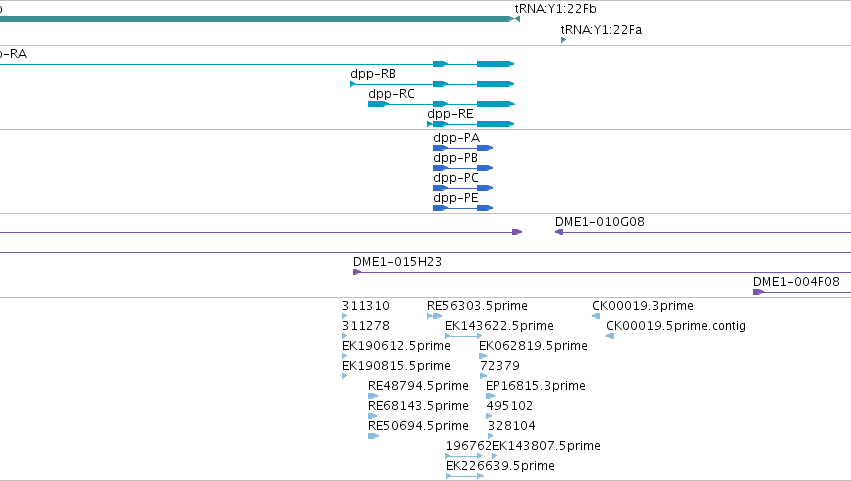Click the DME1-004F08 clone label
Image resolution: width=851 pixels, height=481 pixels.
(796, 282)
